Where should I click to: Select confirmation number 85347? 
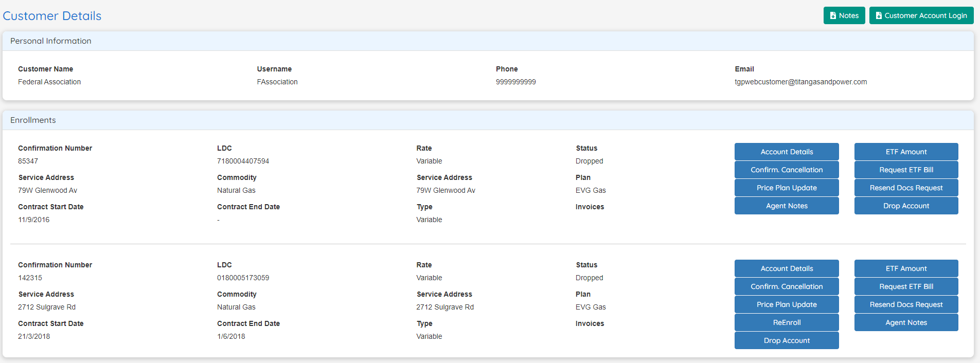(28, 161)
